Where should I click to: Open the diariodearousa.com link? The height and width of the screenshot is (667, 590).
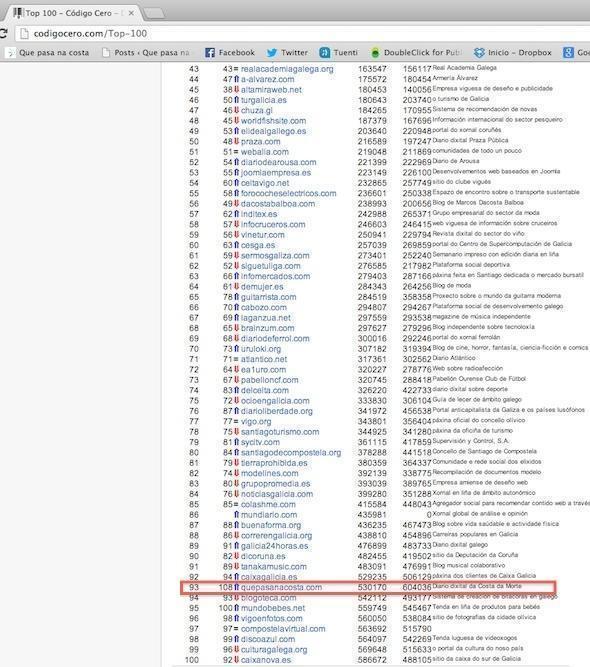(279, 162)
